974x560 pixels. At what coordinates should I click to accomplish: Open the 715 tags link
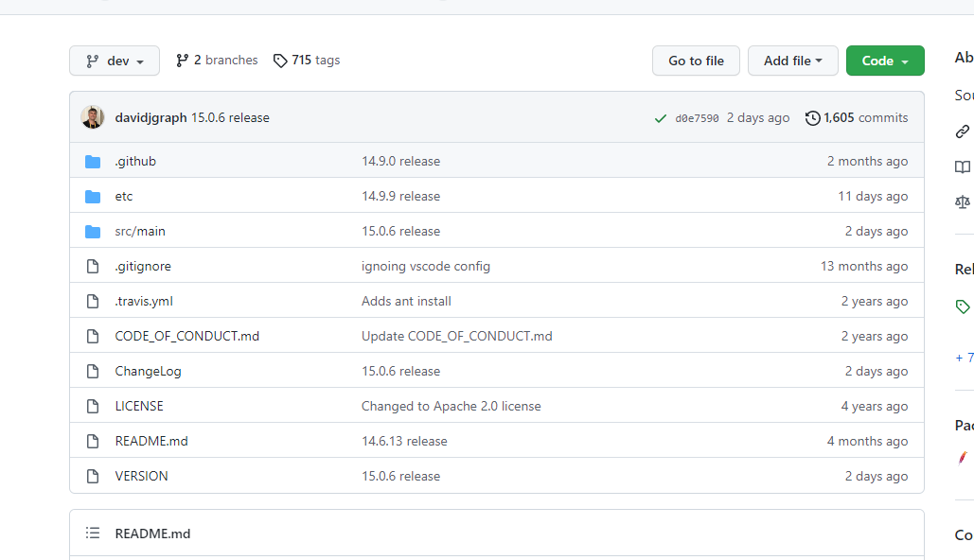tap(307, 61)
